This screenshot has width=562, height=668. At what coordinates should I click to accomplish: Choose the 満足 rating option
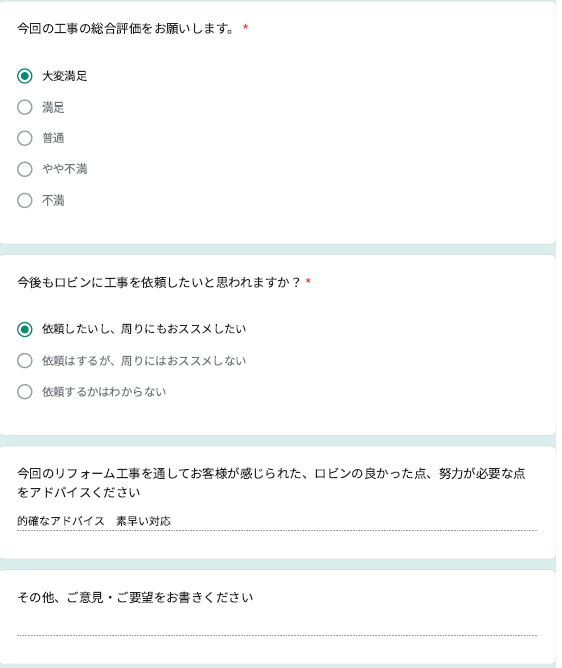pos(25,107)
